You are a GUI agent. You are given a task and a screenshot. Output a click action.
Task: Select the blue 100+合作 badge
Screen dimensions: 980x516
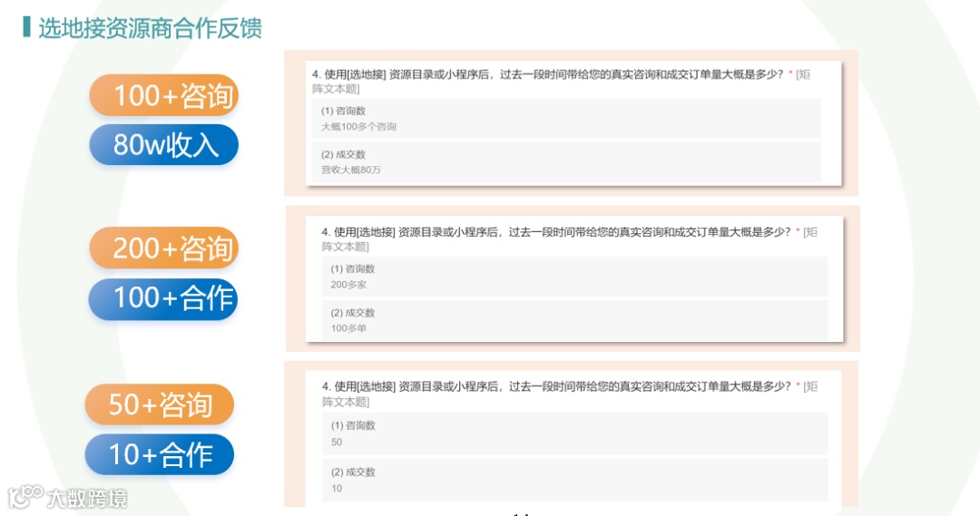[163, 298]
